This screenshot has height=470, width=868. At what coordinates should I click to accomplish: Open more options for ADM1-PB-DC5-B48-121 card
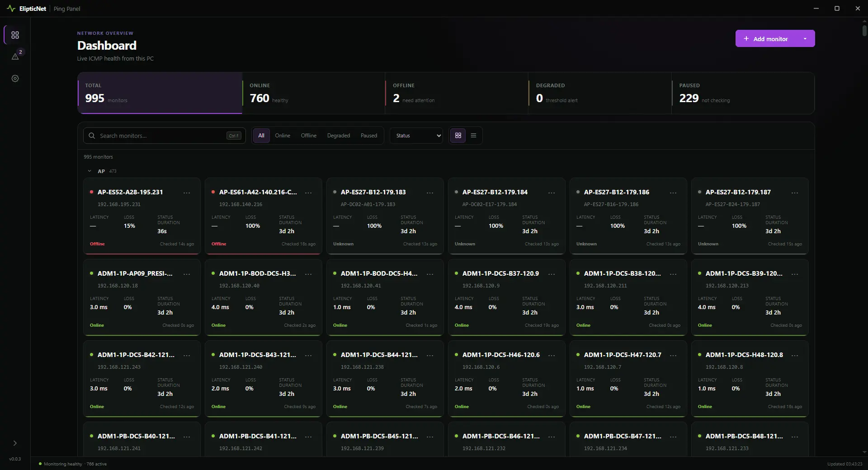[795, 437]
